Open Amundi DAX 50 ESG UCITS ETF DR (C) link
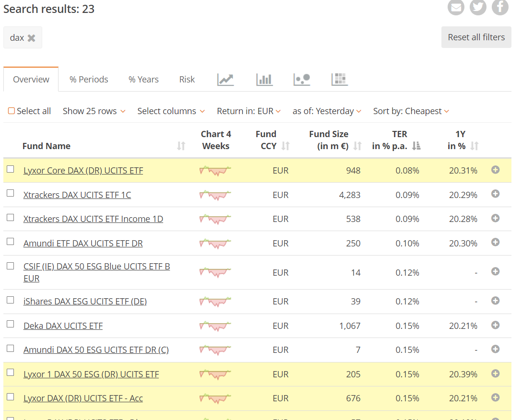Screen dimensions: 522x420 (x=96, y=350)
